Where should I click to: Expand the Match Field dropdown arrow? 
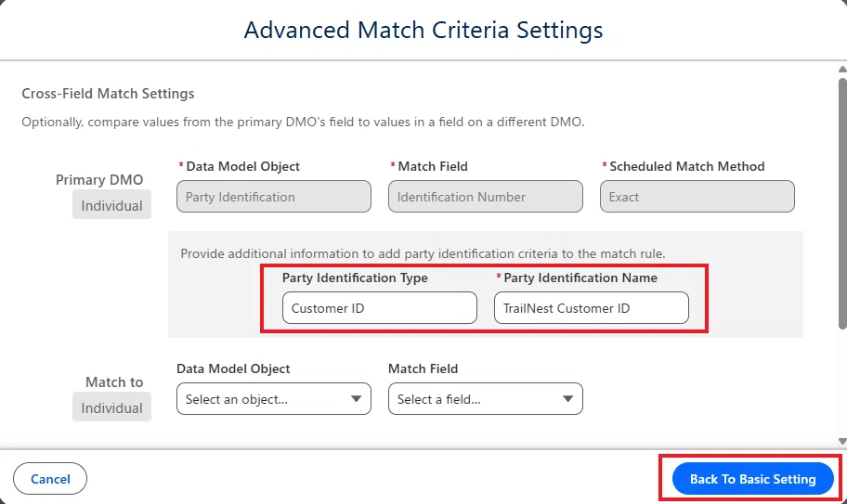coord(567,399)
